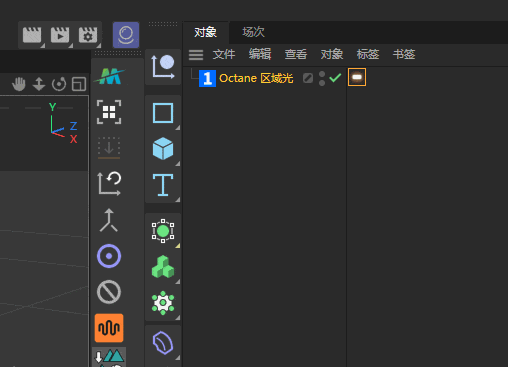
Task: Click the green M plugin logo icon
Action: tap(109, 76)
